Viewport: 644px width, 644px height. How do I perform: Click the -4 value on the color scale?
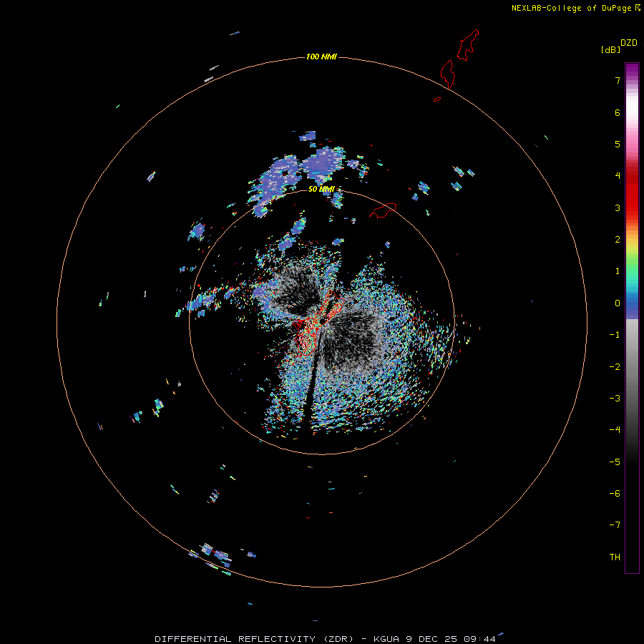[615, 430]
